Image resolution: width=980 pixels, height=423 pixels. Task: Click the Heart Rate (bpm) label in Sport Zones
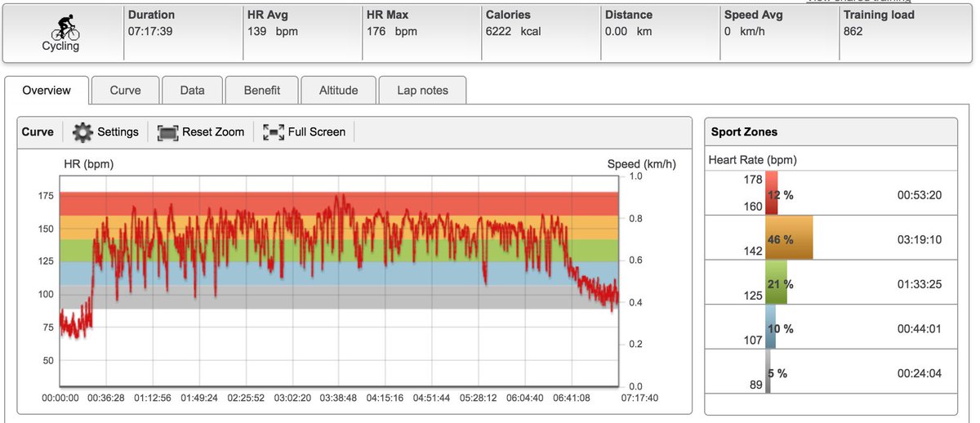click(x=752, y=159)
